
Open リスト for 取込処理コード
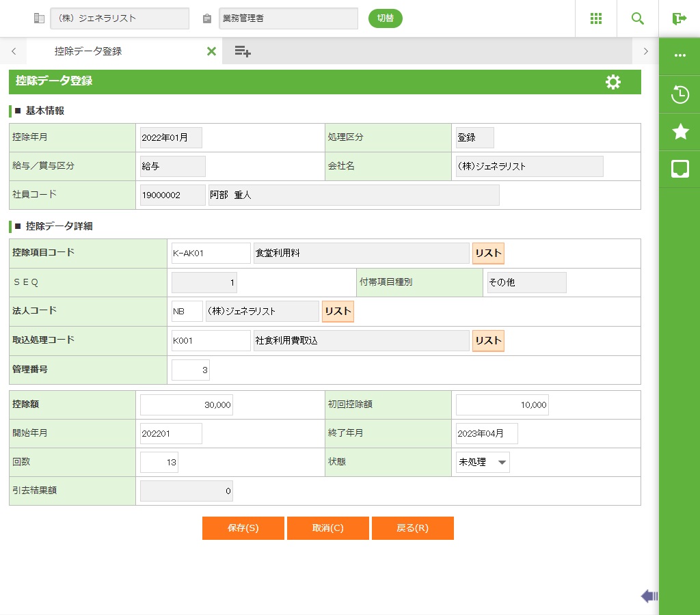point(488,341)
